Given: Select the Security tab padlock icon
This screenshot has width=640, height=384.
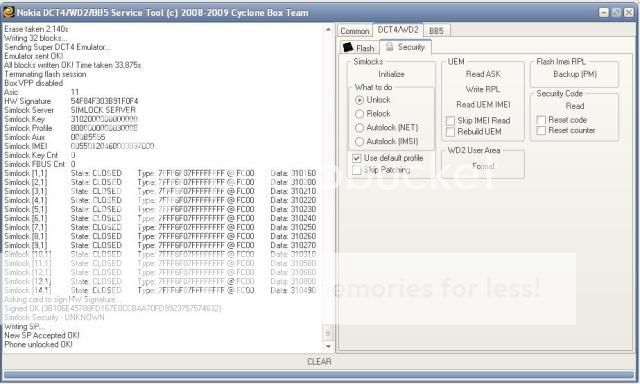Looking at the screenshot, I should tap(390, 47).
